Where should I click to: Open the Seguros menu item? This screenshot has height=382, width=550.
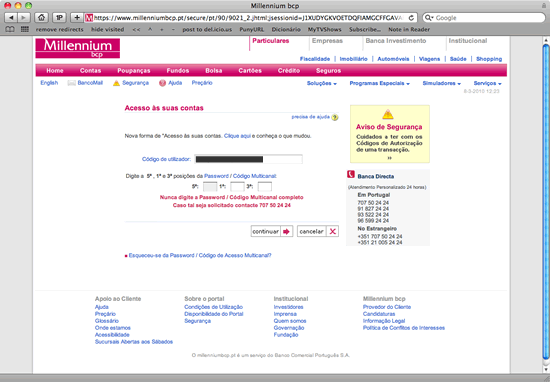pos(328,71)
